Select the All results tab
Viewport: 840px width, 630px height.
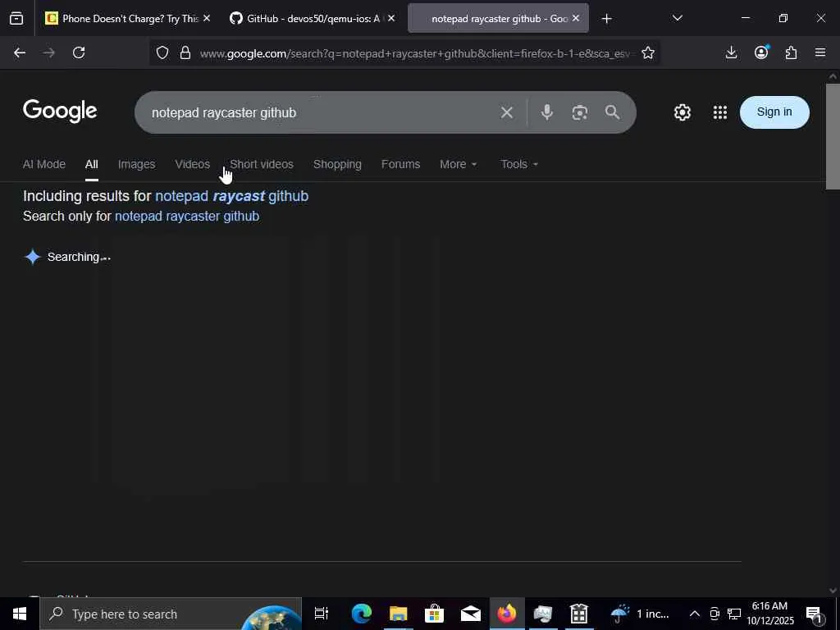(x=92, y=164)
